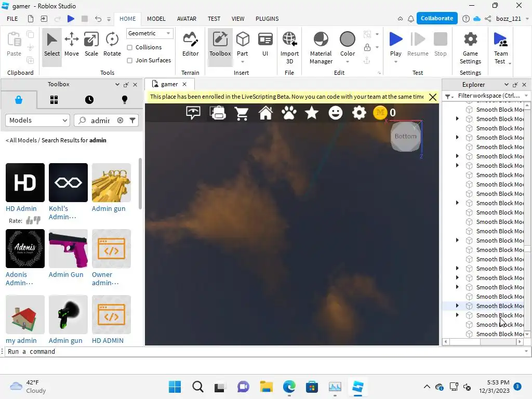Enable the Collisions checkbox
Image resolution: width=532 pixels, height=399 pixels.
[129, 47]
